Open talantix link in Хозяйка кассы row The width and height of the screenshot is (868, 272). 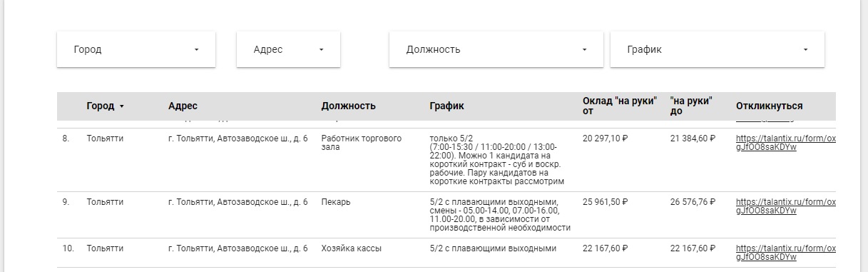point(785,253)
